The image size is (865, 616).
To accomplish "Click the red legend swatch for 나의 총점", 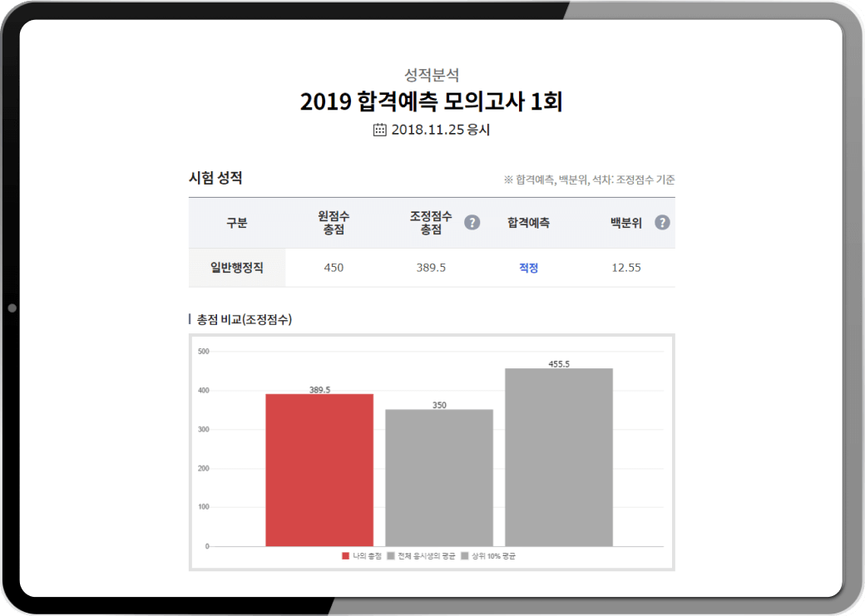I will pyautogui.click(x=345, y=556).
